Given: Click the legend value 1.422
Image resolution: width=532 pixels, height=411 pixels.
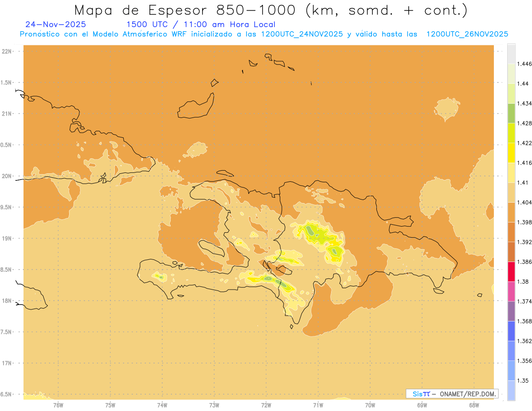Looking at the screenshot, I should click(x=524, y=143).
